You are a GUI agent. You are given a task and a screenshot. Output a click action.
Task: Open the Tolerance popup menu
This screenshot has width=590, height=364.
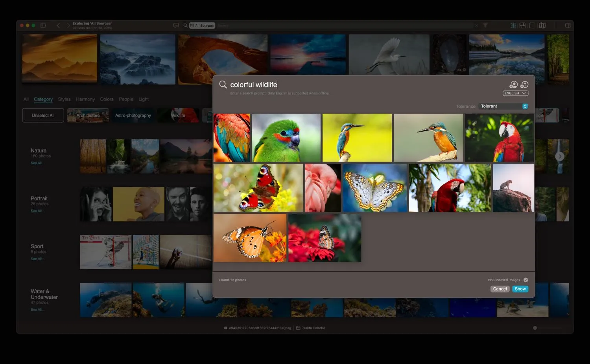[x=503, y=106]
